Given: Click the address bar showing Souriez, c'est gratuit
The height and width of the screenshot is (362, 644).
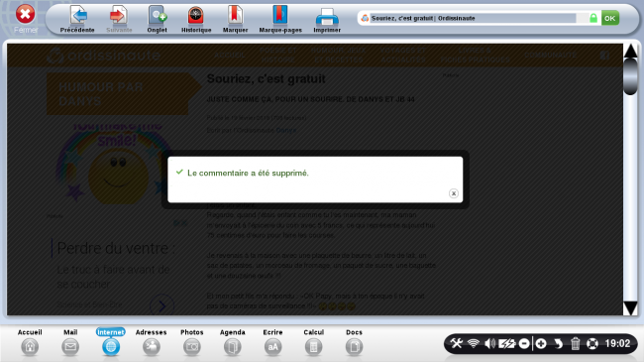Looking at the screenshot, I should click(x=473, y=18).
